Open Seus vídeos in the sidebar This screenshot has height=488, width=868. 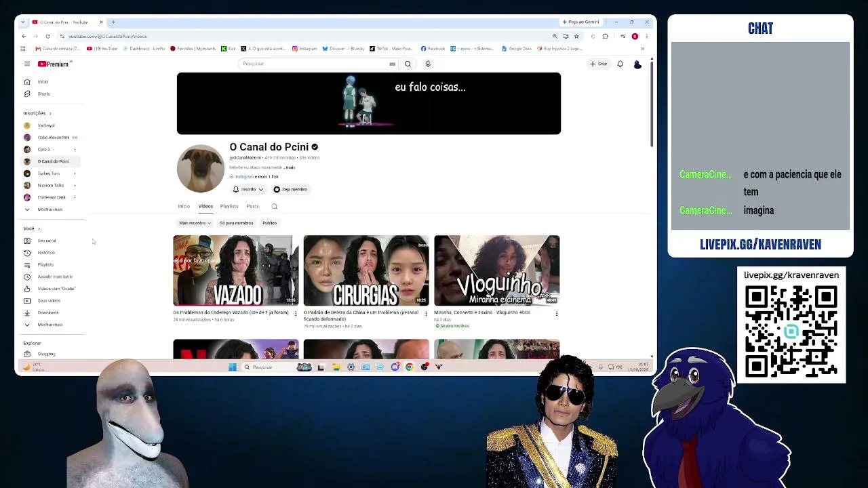coord(49,300)
